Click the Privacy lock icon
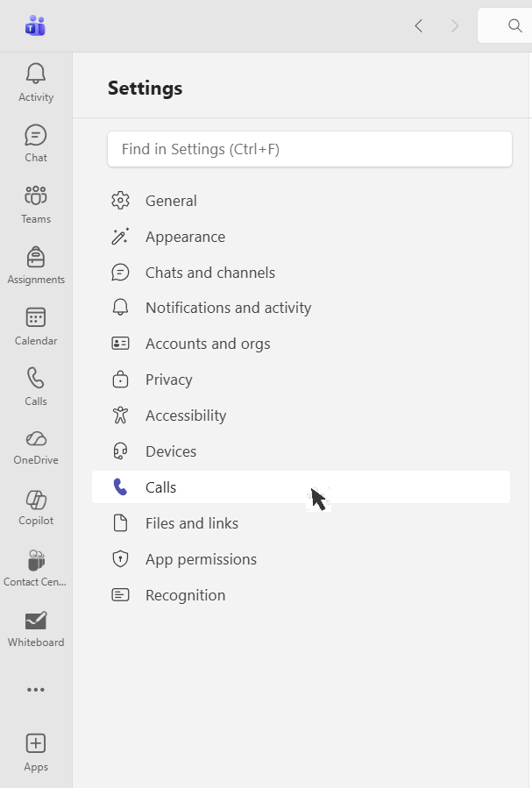Screen dimensions: 532x788 click(x=120, y=380)
